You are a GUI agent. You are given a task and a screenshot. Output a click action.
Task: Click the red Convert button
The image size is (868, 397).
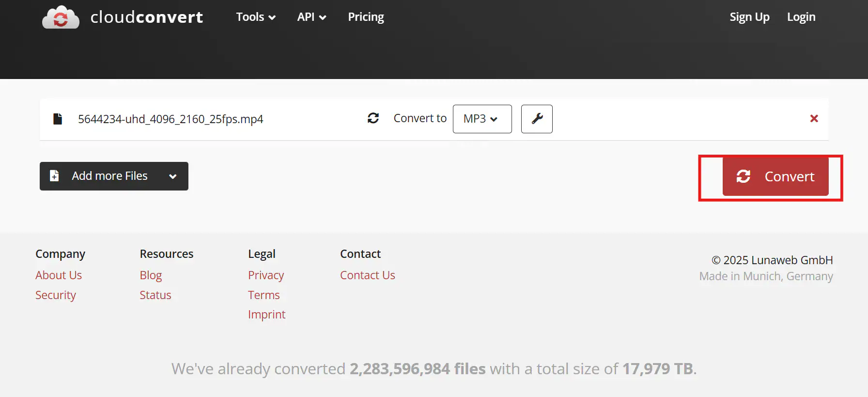[775, 176]
